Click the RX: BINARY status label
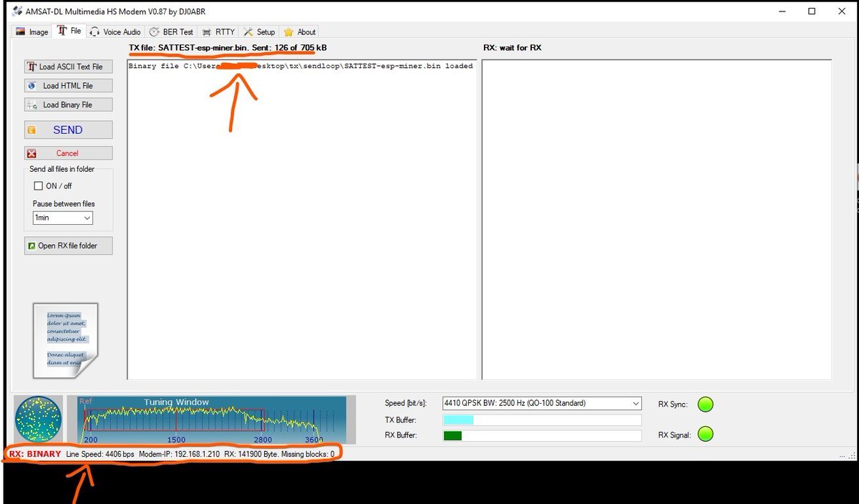This screenshot has width=859, height=504. tap(35, 454)
